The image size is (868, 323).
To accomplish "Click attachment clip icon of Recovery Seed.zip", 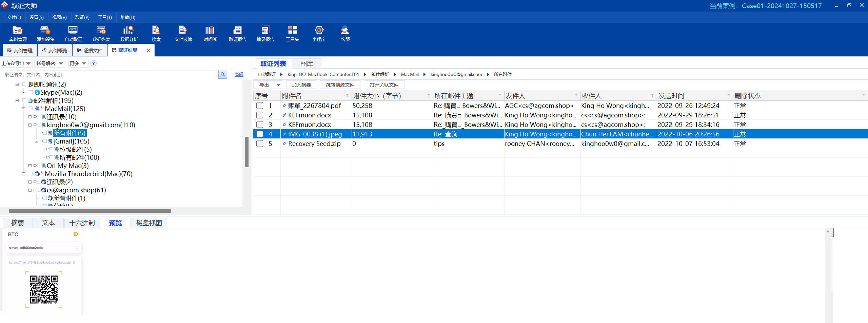I will pyautogui.click(x=284, y=144).
